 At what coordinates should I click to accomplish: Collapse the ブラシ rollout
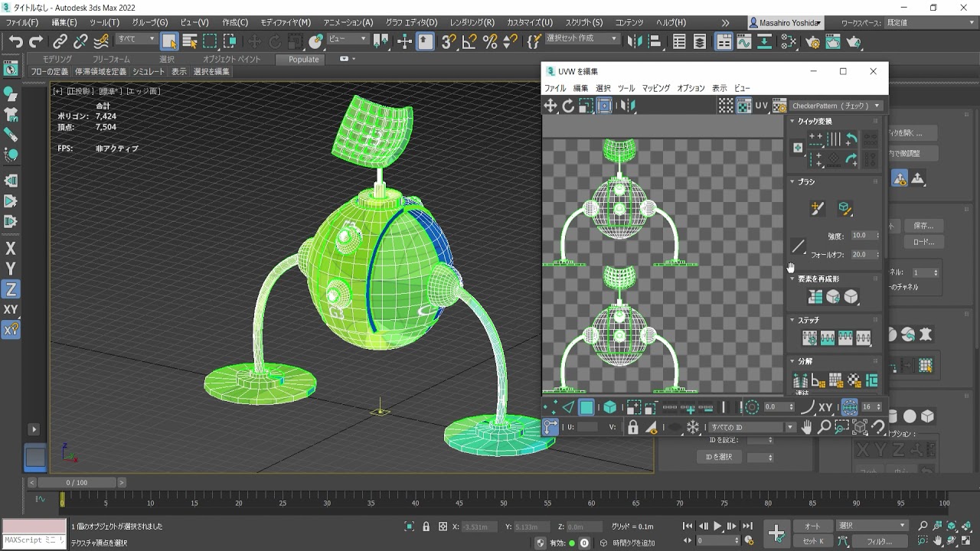coord(792,181)
